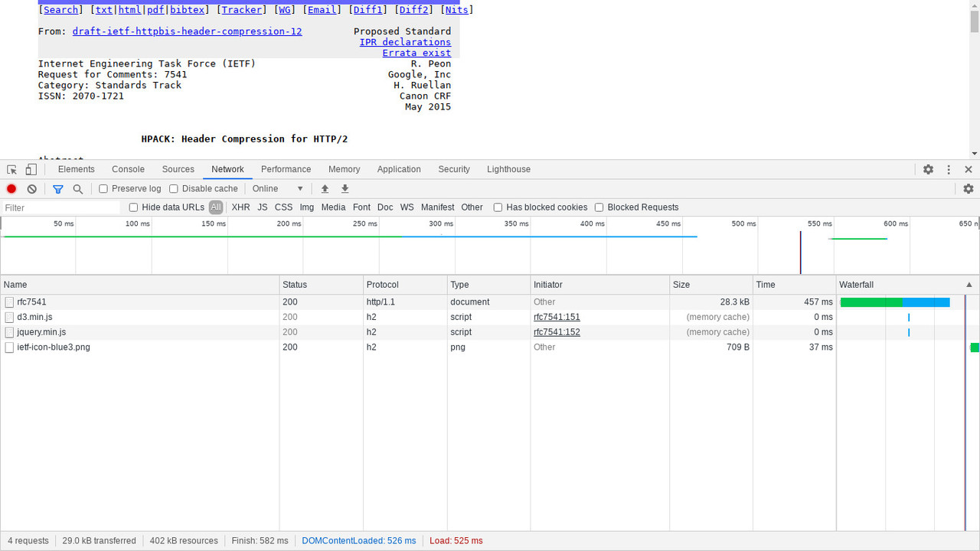Activate the inspect element picker

[11, 170]
